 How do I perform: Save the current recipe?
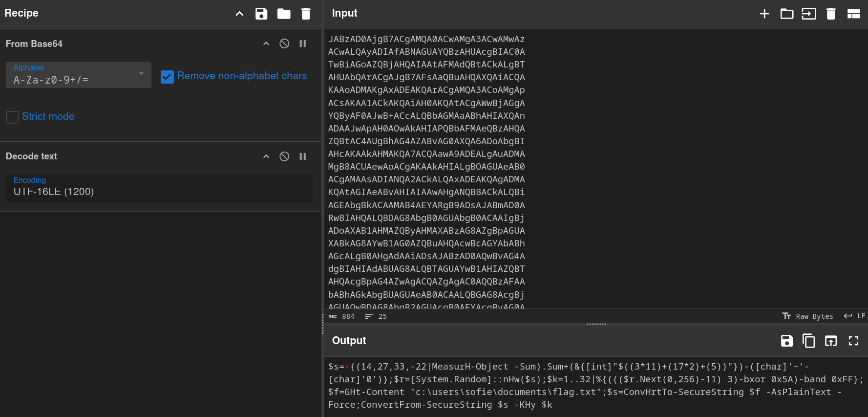pyautogui.click(x=261, y=14)
